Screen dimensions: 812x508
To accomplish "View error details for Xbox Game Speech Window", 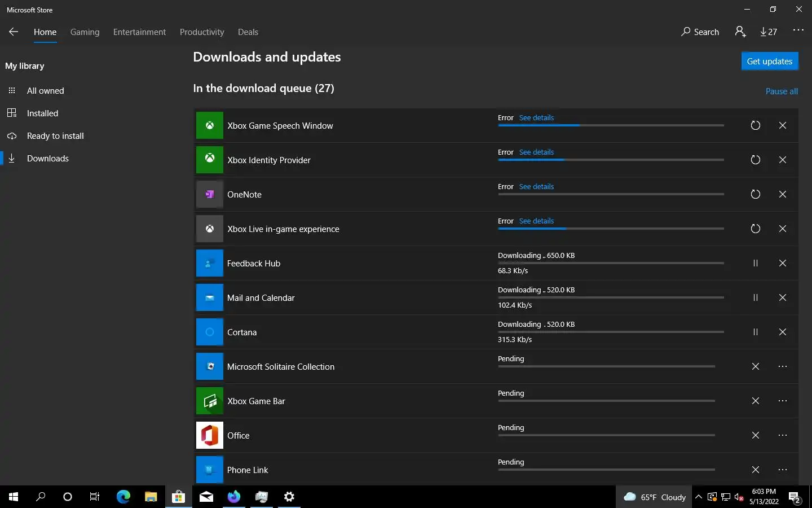I will coord(536,117).
